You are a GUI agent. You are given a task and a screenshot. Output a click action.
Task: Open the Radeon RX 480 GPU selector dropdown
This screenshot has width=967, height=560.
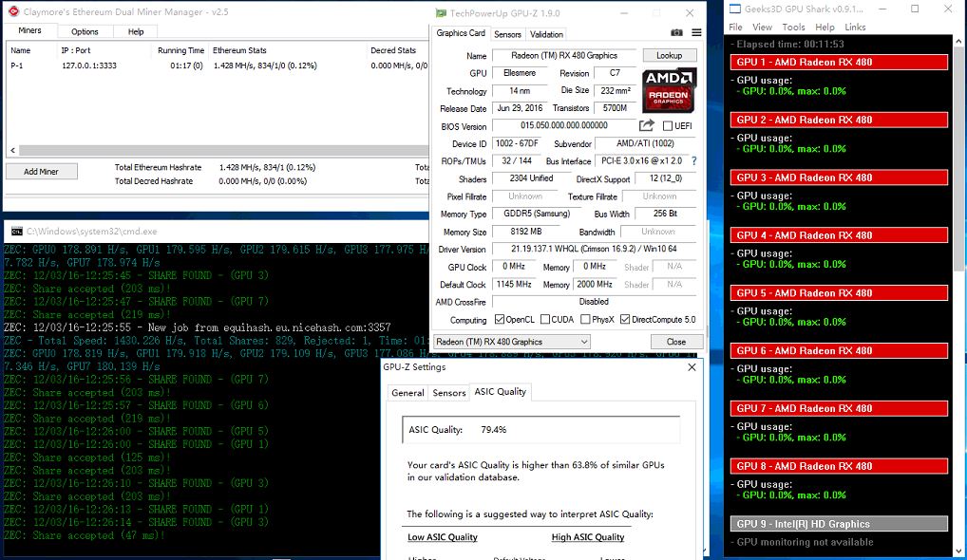(512, 342)
